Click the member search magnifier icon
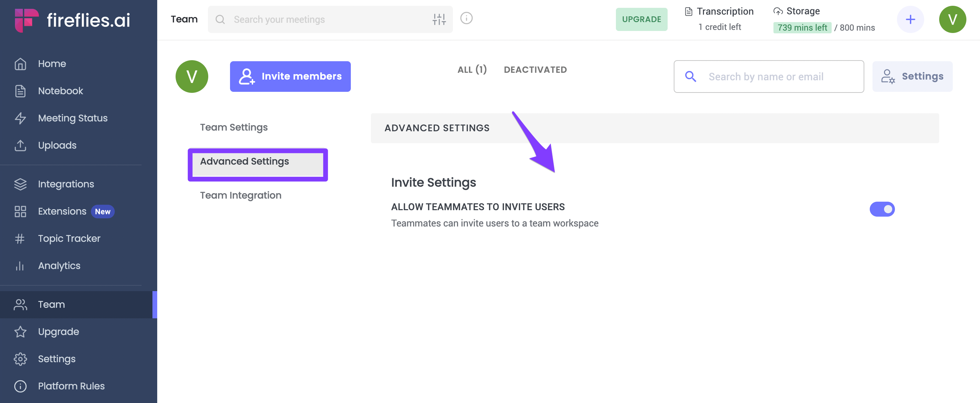This screenshot has height=403, width=980. pyautogui.click(x=690, y=77)
